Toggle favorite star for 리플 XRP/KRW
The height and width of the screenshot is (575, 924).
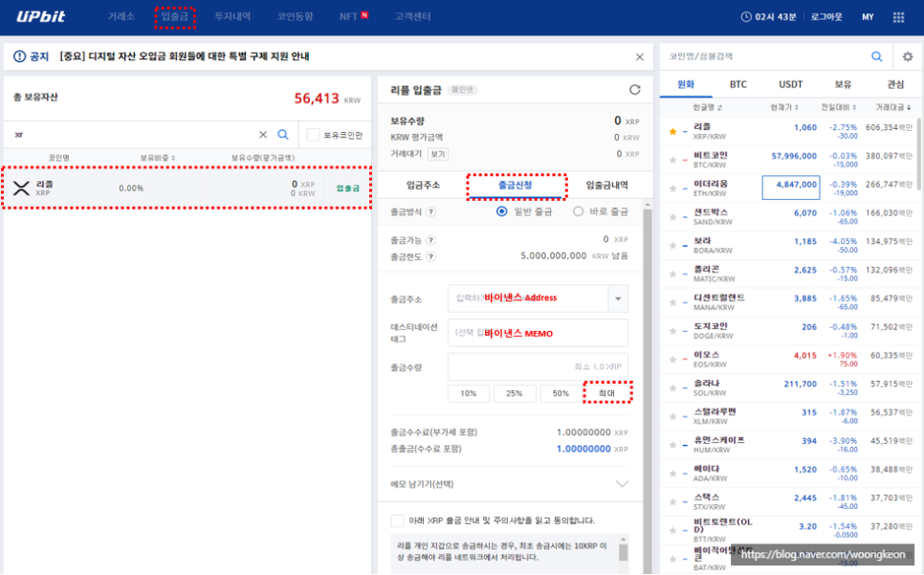tap(672, 131)
